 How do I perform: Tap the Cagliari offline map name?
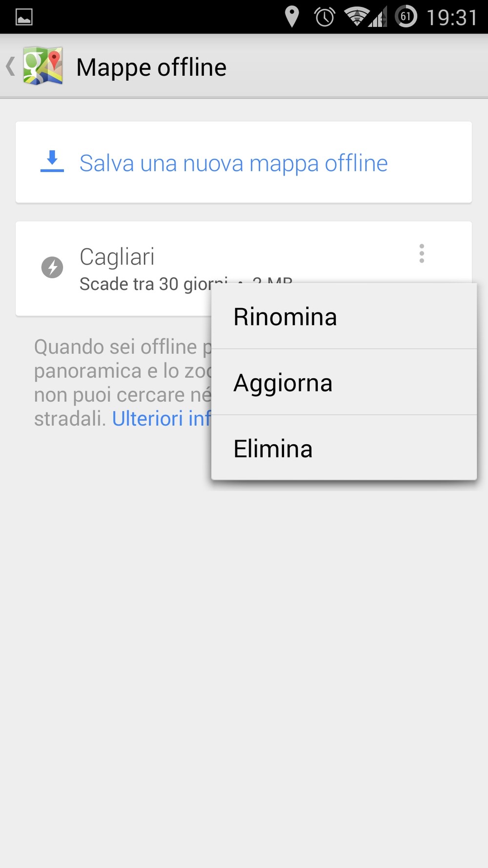pos(117,257)
